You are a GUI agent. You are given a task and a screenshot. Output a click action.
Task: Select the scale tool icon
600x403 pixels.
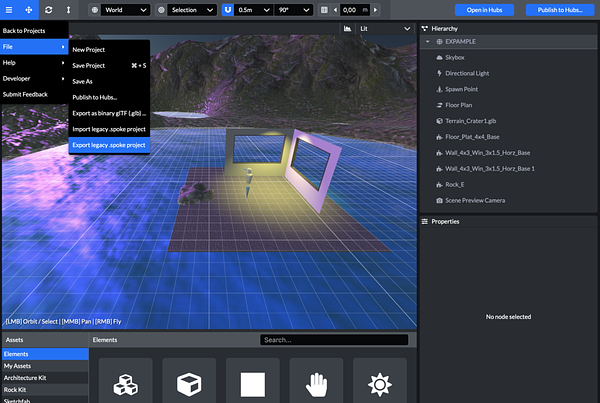coord(68,10)
